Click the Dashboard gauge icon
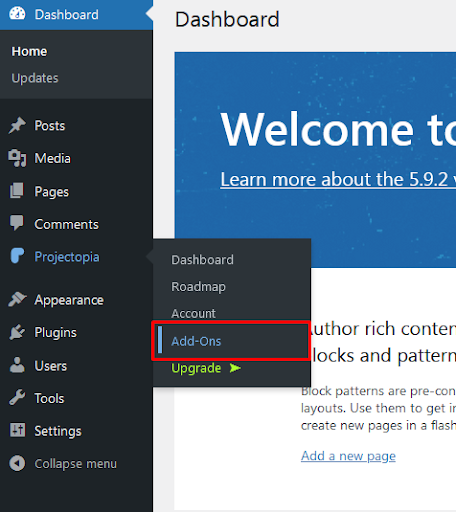Viewport: 456px width, 512px height. 17,14
